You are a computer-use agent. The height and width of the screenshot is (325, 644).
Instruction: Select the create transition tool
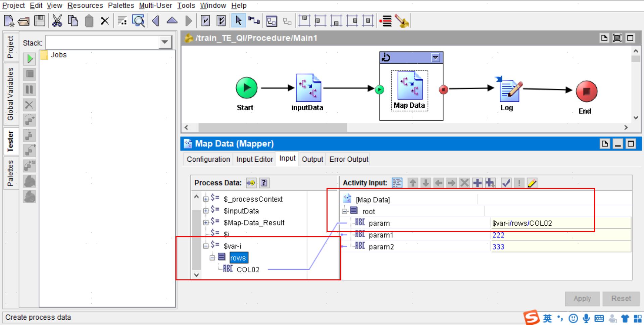[254, 20]
